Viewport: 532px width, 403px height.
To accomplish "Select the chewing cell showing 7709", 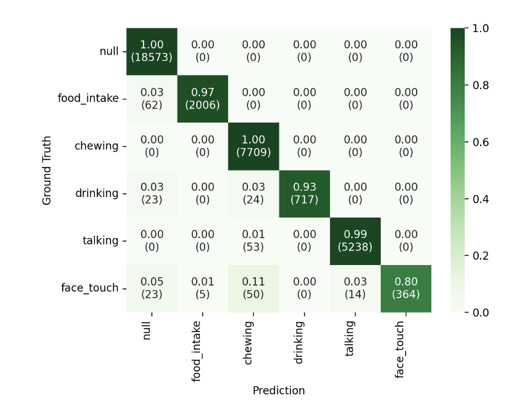I will (253, 146).
